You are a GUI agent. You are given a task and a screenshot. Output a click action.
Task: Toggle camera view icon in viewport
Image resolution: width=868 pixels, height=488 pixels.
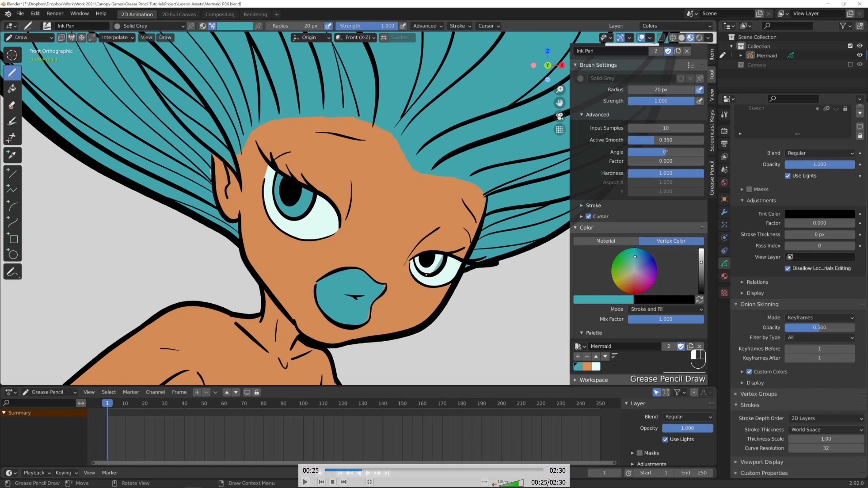tap(559, 116)
